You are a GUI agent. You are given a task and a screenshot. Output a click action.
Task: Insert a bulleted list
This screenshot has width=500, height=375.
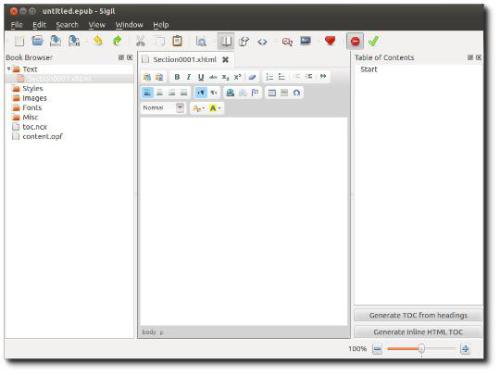click(282, 77)
